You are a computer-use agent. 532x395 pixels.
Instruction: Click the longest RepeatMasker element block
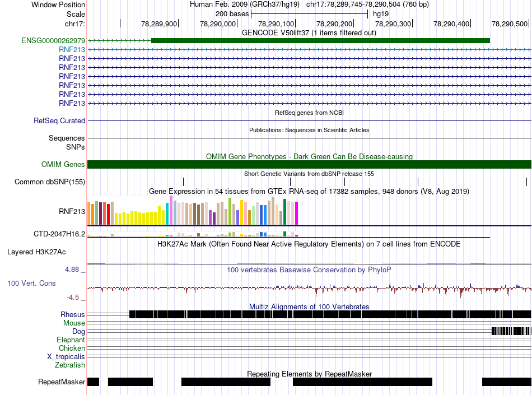[362, 382]
